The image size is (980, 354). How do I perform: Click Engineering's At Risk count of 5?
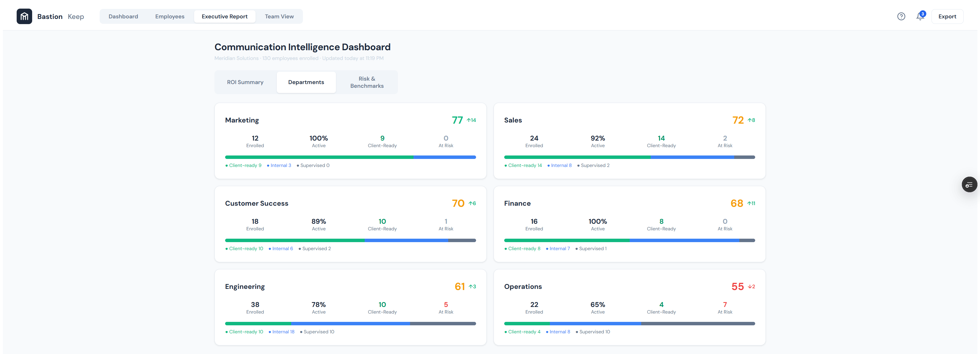[445, 305]
